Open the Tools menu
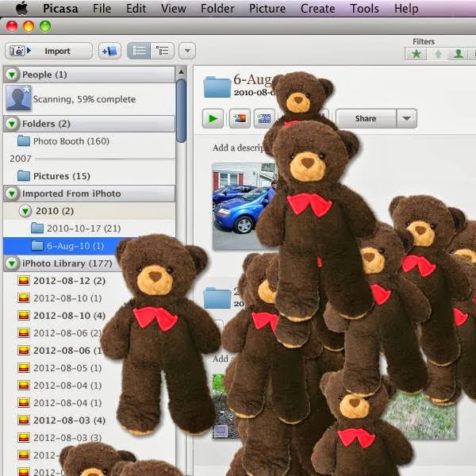The height and width of the screenshot is (476, 476). click(365, 9)
